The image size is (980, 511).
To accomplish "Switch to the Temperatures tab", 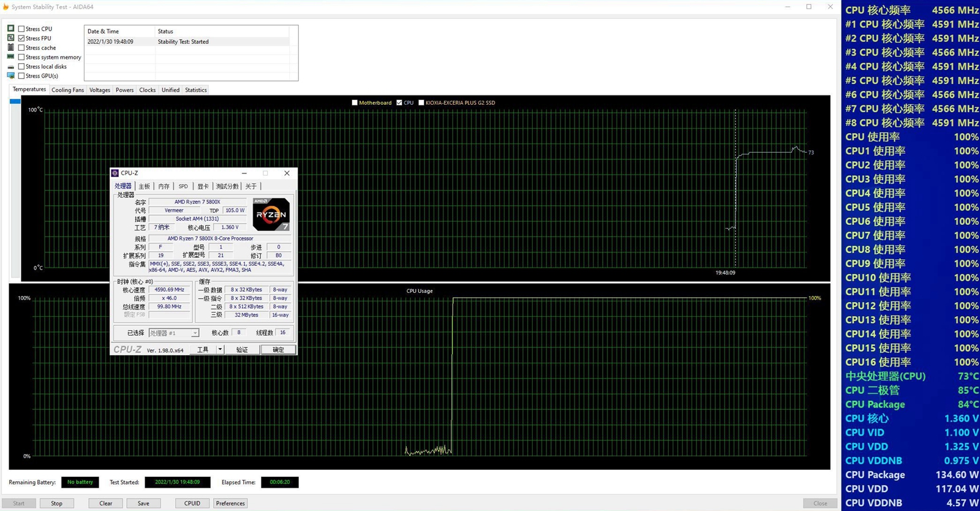I will coord(29,89).
